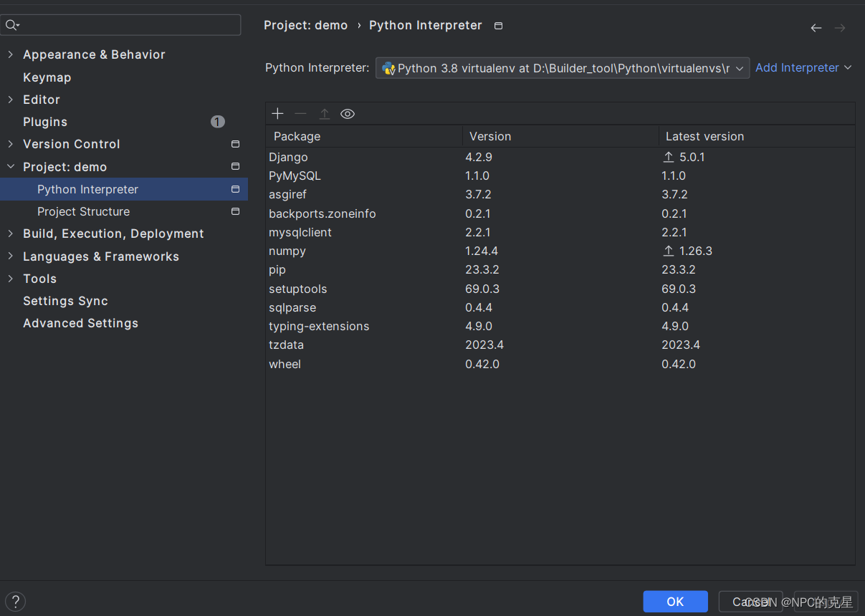
Task: Click project-level icon beside Project Structure
Action: point(235,211)
